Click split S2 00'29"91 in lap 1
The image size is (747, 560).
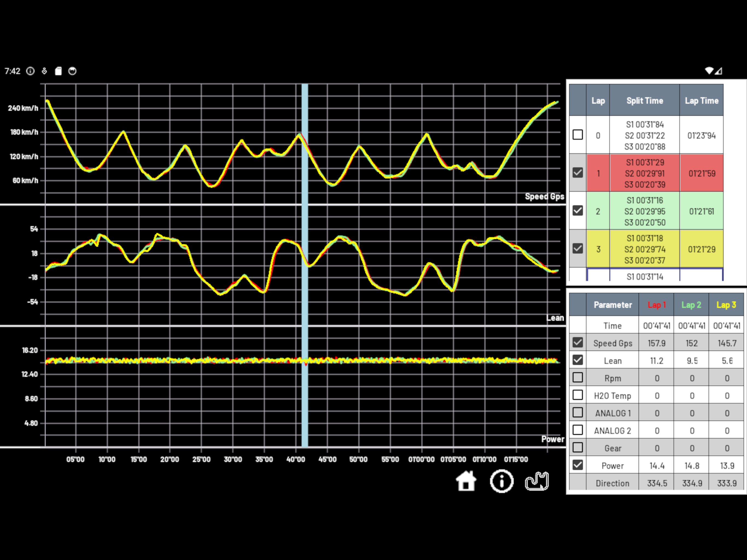645,174
